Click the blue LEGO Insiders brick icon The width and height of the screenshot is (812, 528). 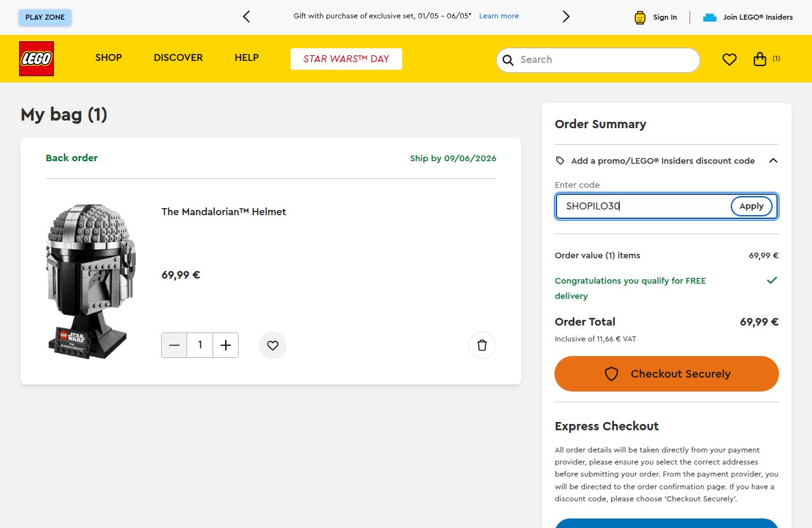(x=710, y=17)
